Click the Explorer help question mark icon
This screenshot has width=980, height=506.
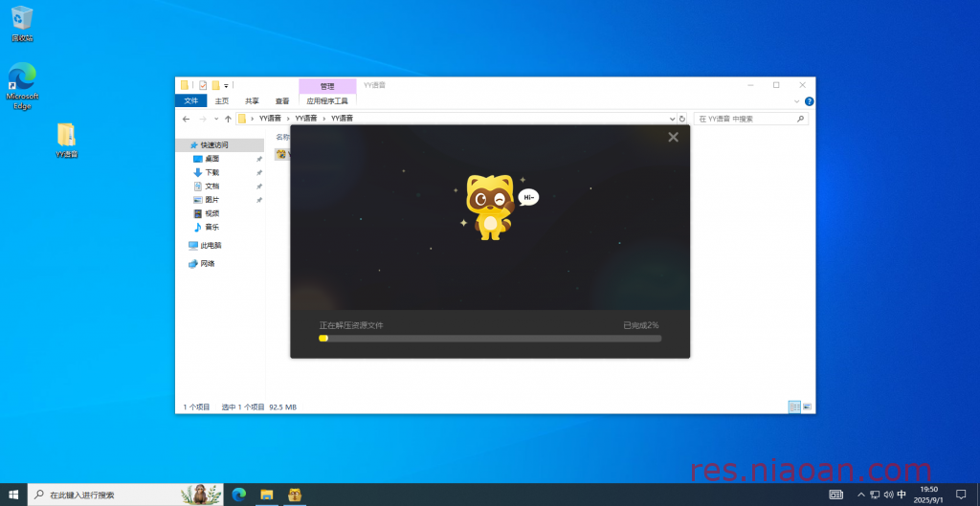[x=809, y=101]
